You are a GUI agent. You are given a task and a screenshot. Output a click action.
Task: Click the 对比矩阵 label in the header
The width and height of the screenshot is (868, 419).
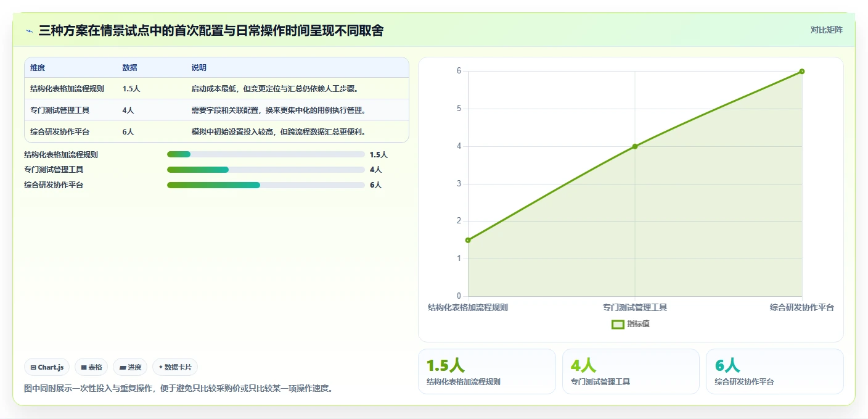click(x=826, y=30)
